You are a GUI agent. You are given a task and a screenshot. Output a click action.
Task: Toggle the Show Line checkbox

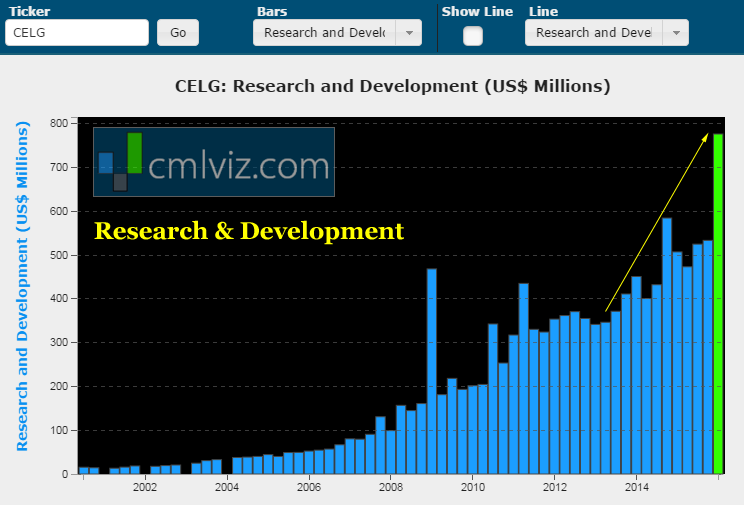pyautogui.click(x=473, y=36)
